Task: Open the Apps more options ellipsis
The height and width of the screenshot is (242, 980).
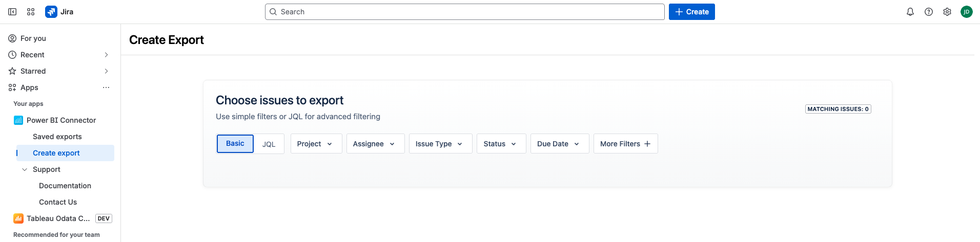Action: (x=106, y=87)
